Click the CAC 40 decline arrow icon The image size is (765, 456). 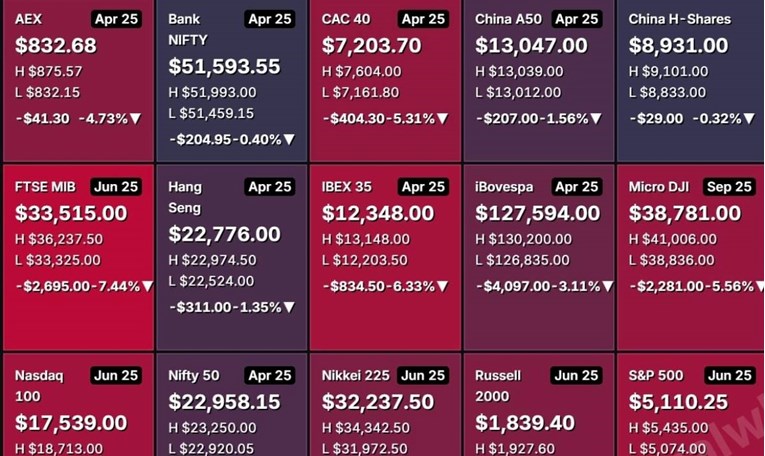[442, 118]
